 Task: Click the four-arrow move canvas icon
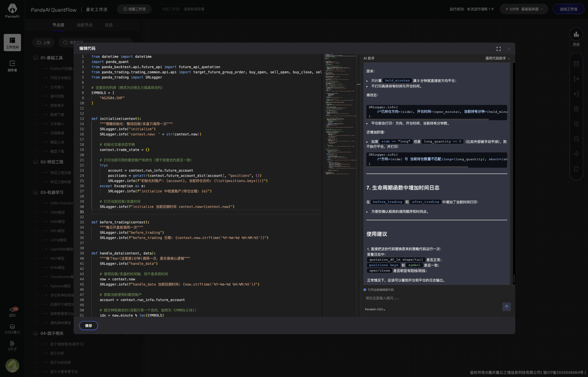tap(576, 154)
